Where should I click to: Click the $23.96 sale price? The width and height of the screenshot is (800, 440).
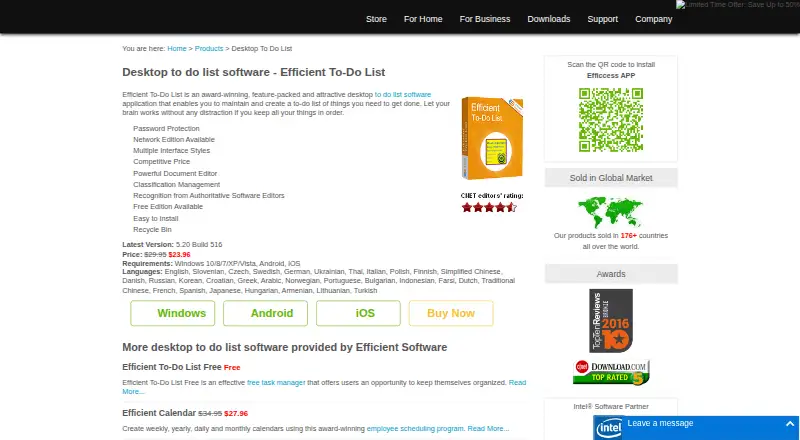179,255
